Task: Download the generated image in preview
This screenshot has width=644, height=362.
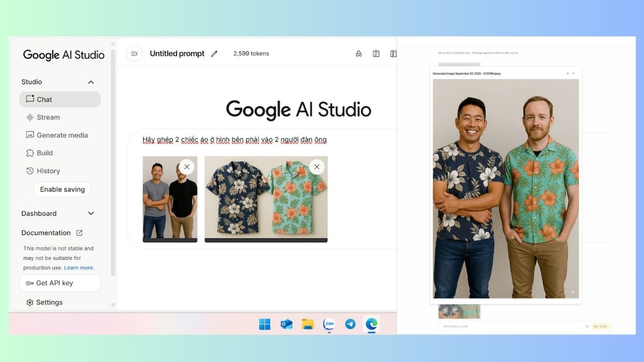Action: pos(568,73)
